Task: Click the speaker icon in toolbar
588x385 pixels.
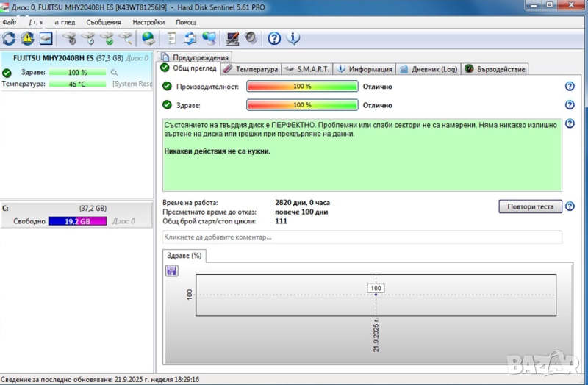Action: pos(251,38)
